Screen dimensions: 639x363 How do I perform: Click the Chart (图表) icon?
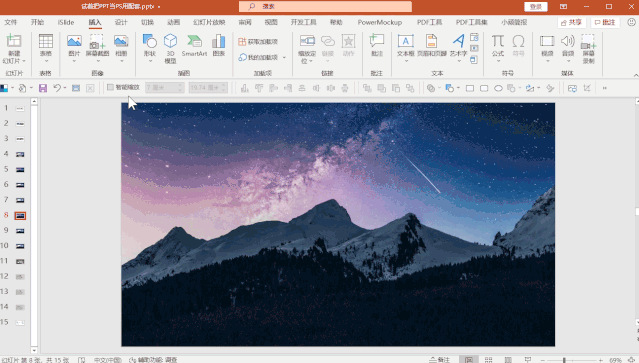coord(219,42)
